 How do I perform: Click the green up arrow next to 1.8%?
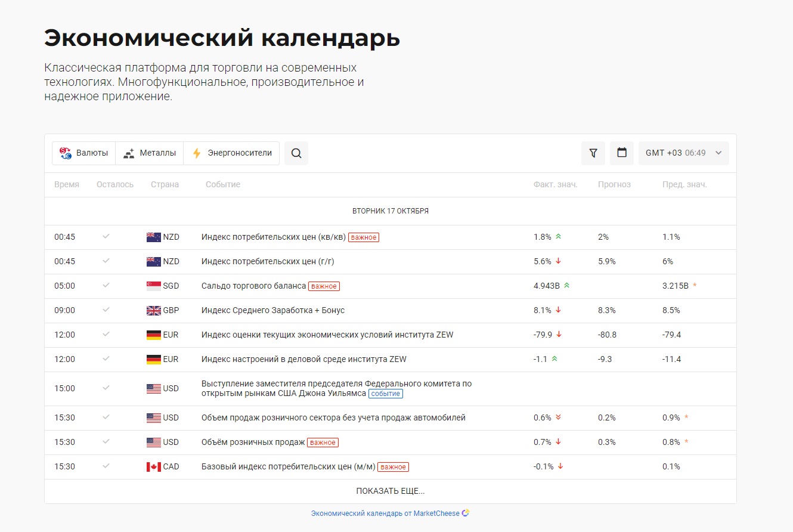559,237
